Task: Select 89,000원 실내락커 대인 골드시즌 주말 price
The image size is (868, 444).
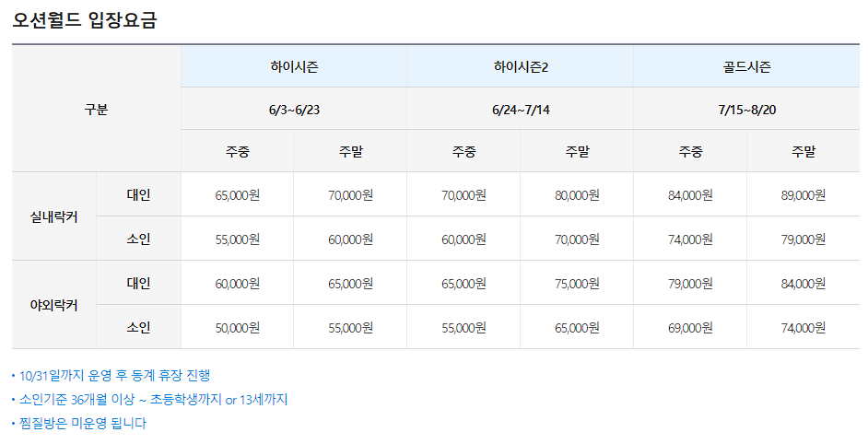Action: click(803, 195)
